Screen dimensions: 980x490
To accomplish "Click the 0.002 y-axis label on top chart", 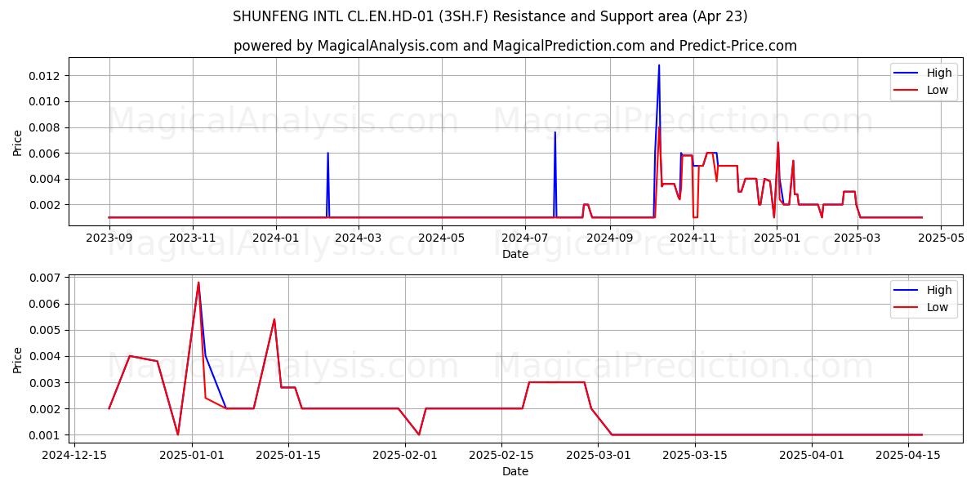I will point(46,205).
